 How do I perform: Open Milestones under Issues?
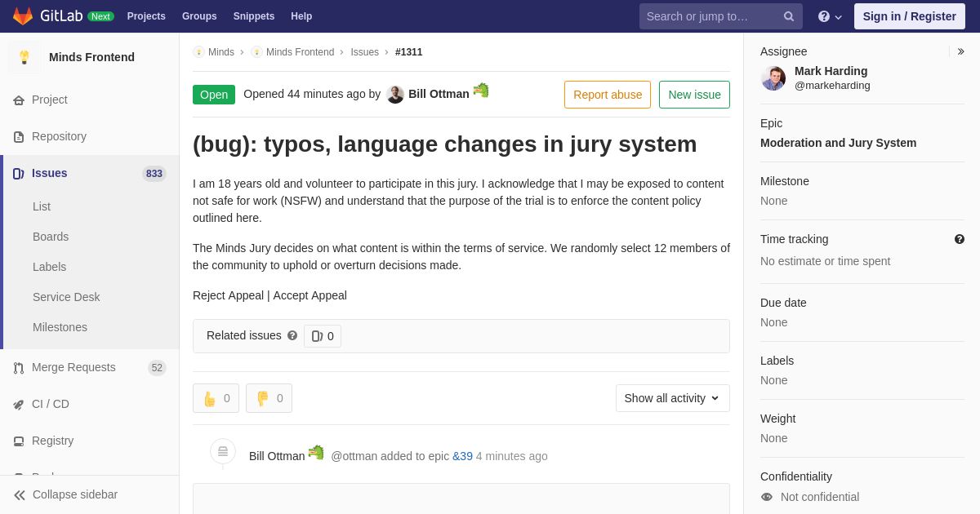click(x=60, y=327)
